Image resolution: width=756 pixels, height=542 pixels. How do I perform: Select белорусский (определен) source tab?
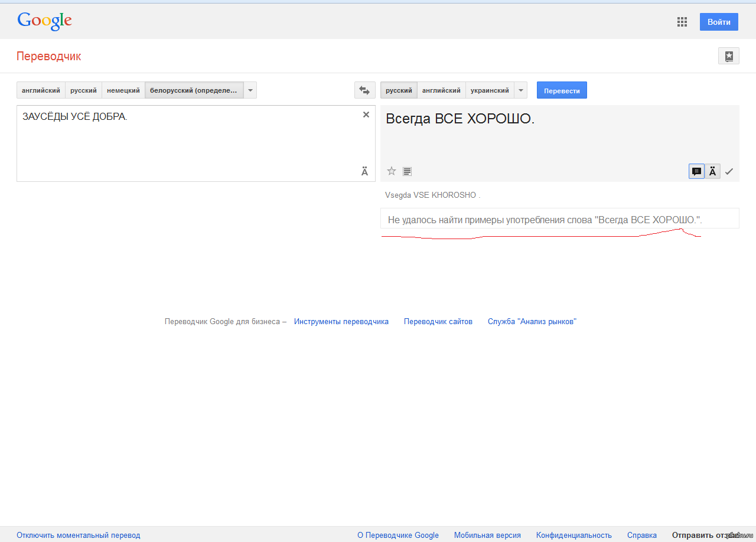[x=194, y=90]
